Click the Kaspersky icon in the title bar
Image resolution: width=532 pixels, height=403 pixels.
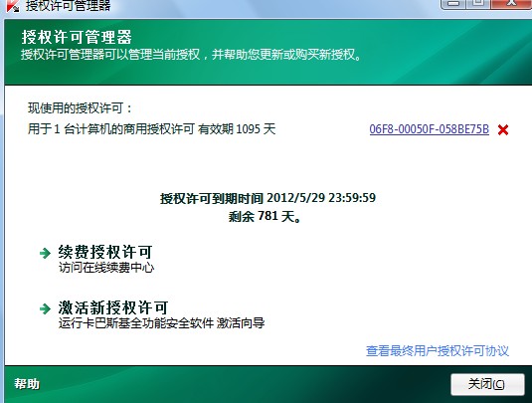(13, 5)
